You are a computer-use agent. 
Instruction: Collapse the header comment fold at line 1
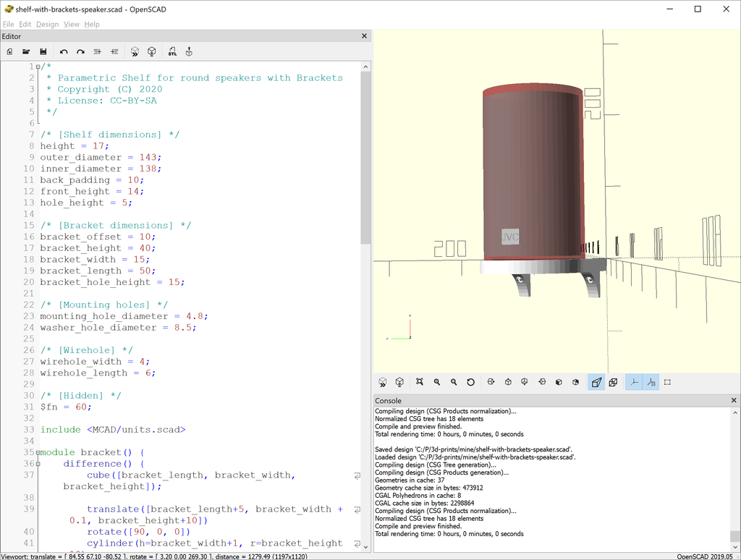pos(38,67)
